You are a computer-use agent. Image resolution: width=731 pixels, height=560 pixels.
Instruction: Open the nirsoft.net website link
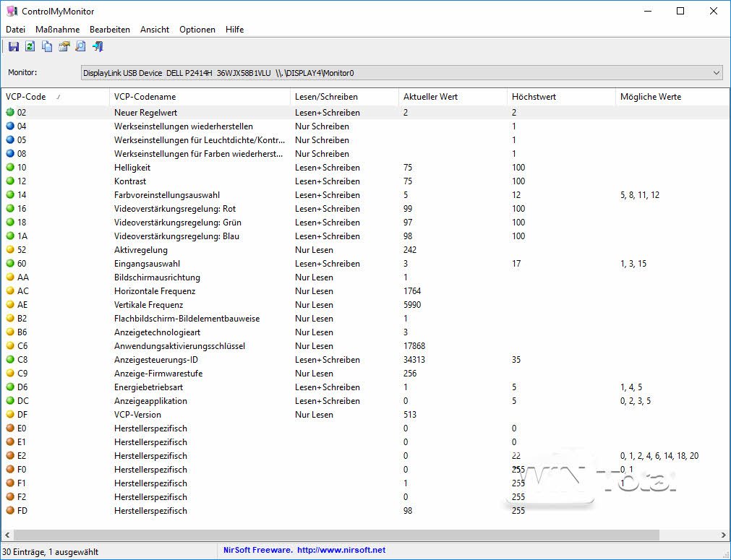tap(341, 551)
